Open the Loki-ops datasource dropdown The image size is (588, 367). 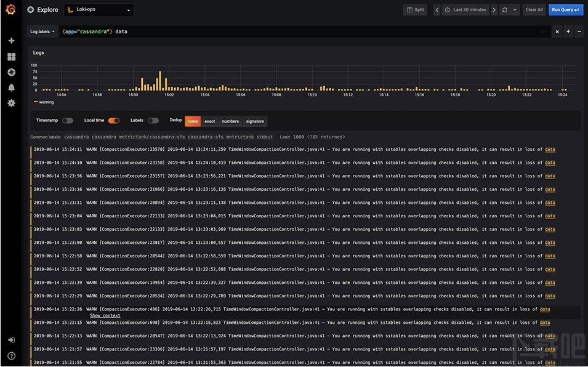coord(99,9)
